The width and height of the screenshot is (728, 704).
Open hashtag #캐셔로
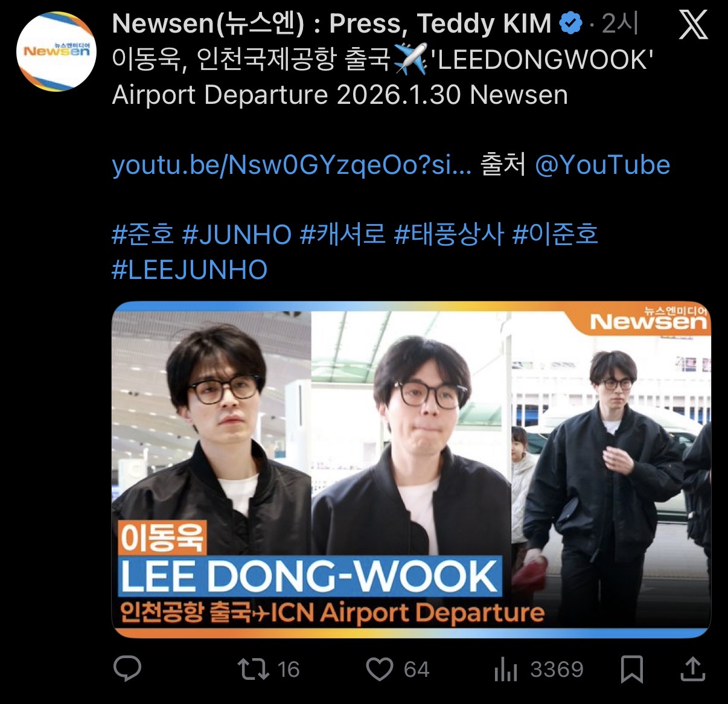pyautogui.click(x=343, y=234)
